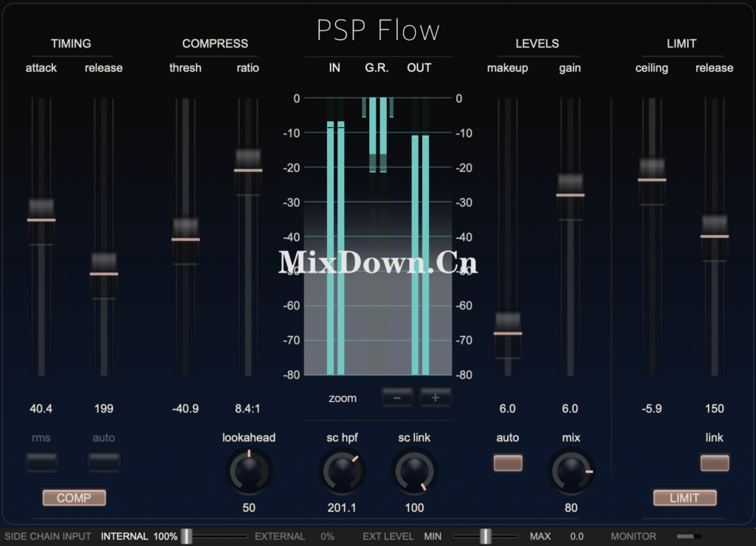Click the EXTERNAL 0% label
This screenshot has width=756, height=546.
pos(295,536)
